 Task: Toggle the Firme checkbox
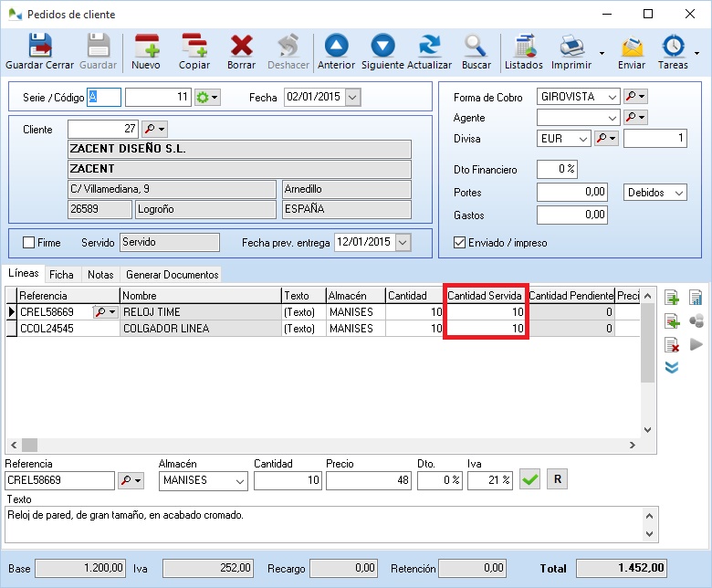[x=29, y=243]
